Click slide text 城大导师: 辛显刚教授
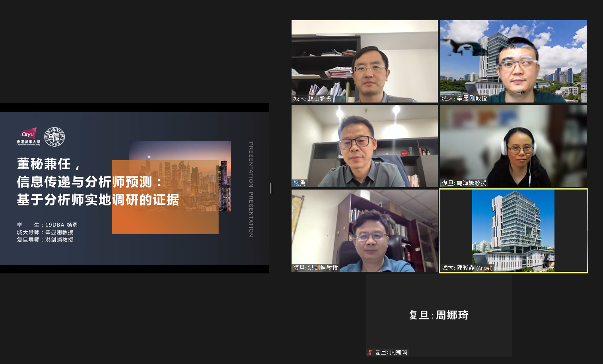 pos(45,232)
